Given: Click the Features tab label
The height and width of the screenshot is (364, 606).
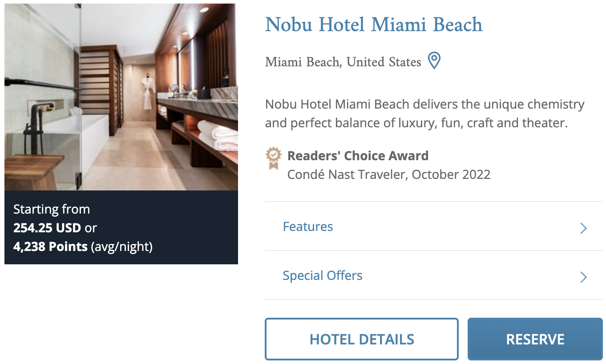Looking at the screenshot, I should click(x=307, y=226).
